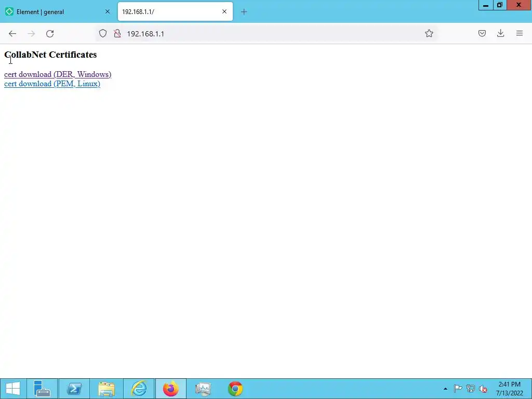Open the clock showing 2:41 PM
The image size is (532, 399).
[509, 389]
